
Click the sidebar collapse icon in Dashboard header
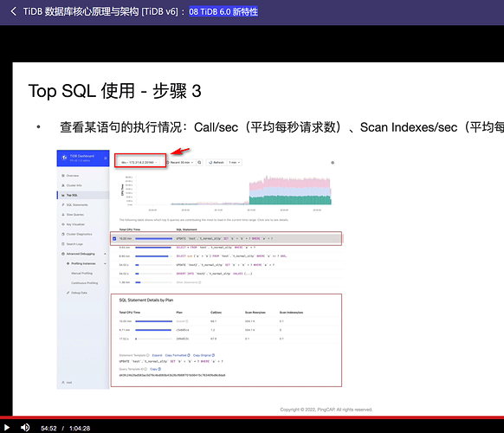click(x=106, y=158)
